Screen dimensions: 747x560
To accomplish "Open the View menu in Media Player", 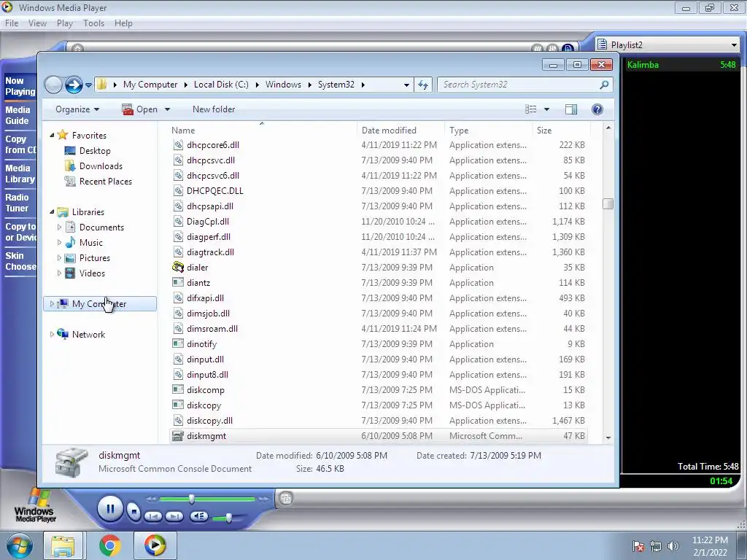I will (37, 23).
